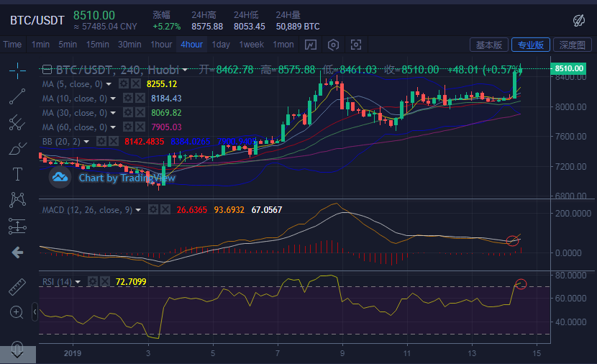Switch to the 1mon interval

tap(283, 45)
